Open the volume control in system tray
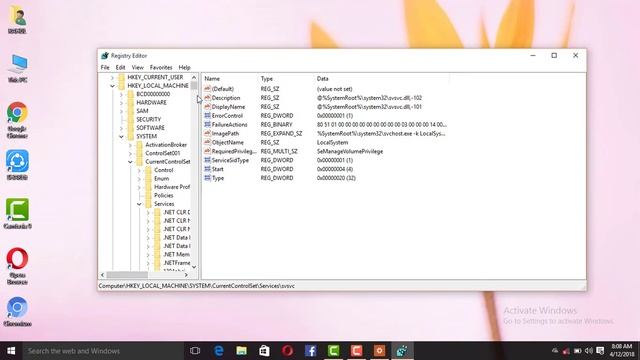Screen dimensions: 640x360 589,351
